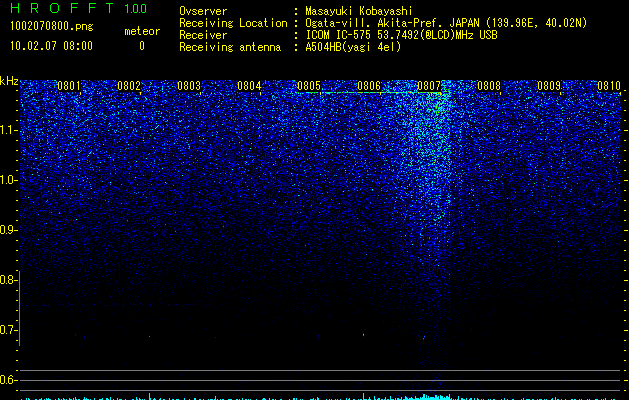
Task: Click the meteor count label
Action: point(142,31)
